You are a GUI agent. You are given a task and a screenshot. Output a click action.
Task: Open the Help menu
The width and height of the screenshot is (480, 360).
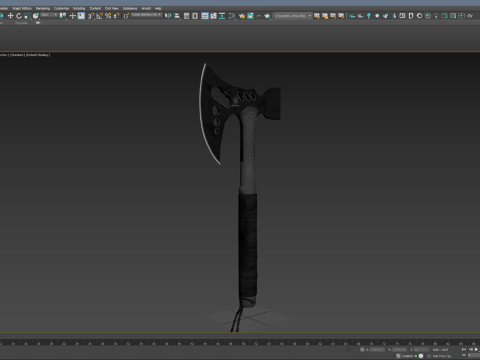point(158,8)
